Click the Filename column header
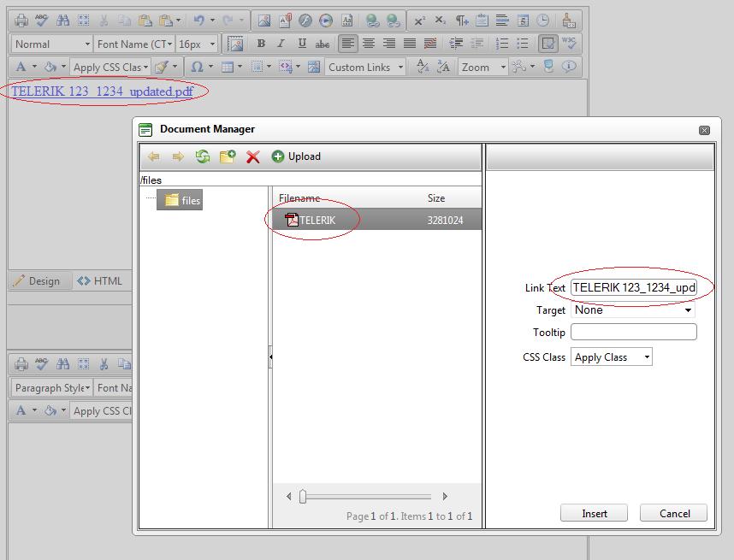734x560 pixels. (299, 197)
